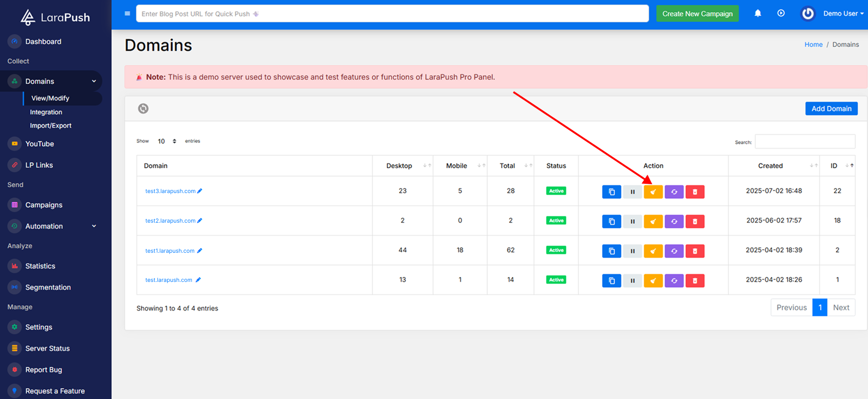The width and height of the screenshot is (868, 399).
Task: Open Settings in the sidebar
Action: [x=38, y=327]
